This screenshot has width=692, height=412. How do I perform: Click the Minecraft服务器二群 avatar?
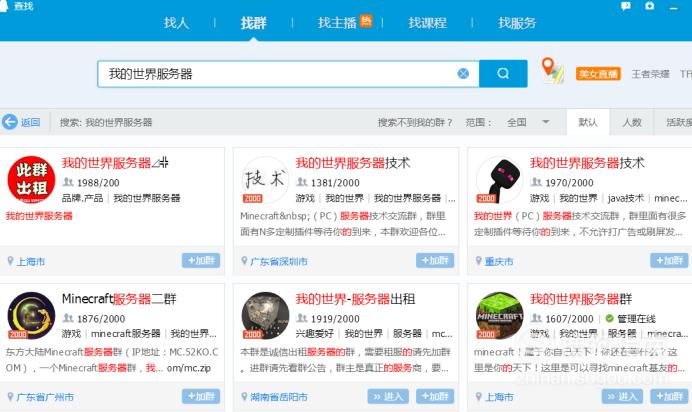31,315
